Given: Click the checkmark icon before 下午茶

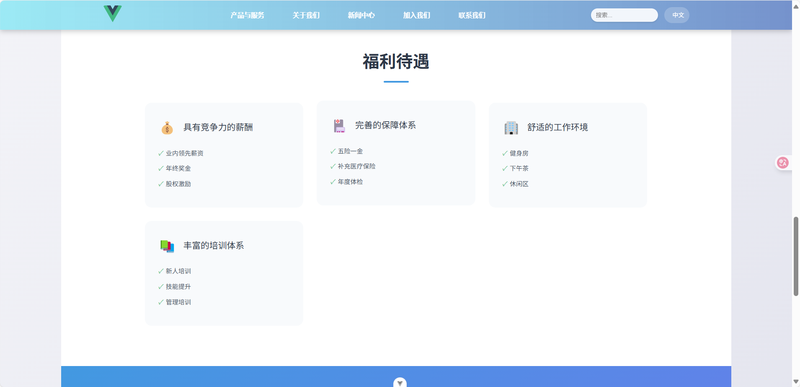Looking at the screenshot, I should [505, 168].
